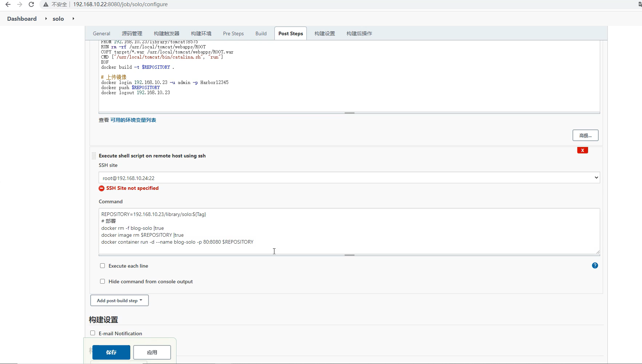Switch to the Build tab
Image resolution: width=642 pixels, height=364 pixels.
tap(261, 33)
